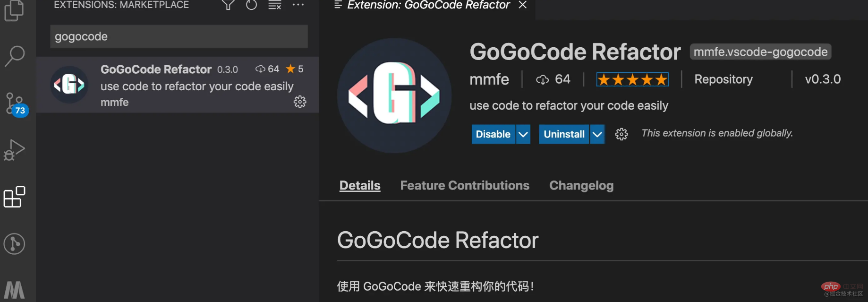Open the Git Graph circular icon

pos(14,244)
